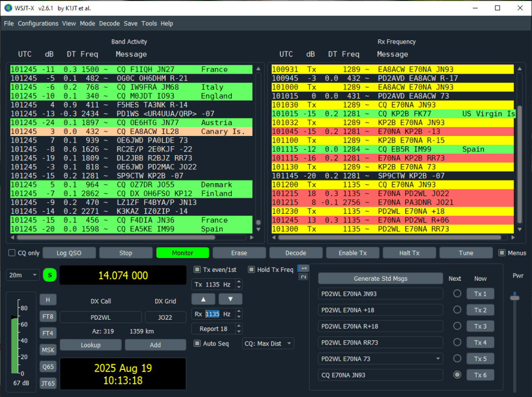This screenshot has height=397, width=532.
Task: Click the down arrow frequency shift button
Action: [x=230, y=299]
